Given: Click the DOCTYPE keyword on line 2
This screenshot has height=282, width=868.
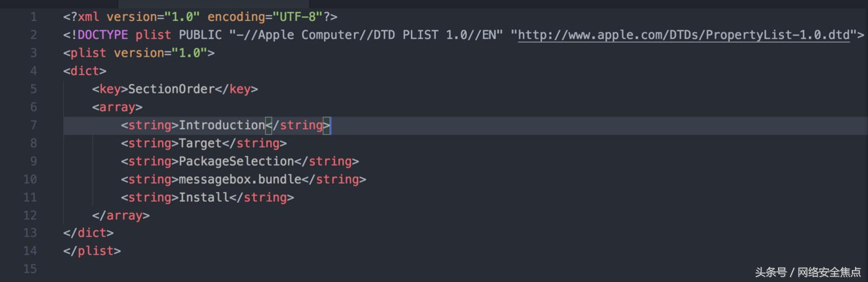Looking at the screenshot, I should click(103, 35).
